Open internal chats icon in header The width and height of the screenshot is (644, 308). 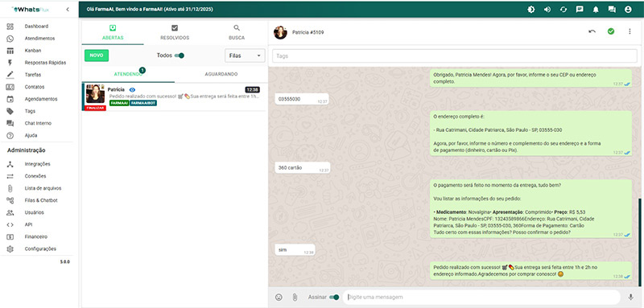click(612, 10)
